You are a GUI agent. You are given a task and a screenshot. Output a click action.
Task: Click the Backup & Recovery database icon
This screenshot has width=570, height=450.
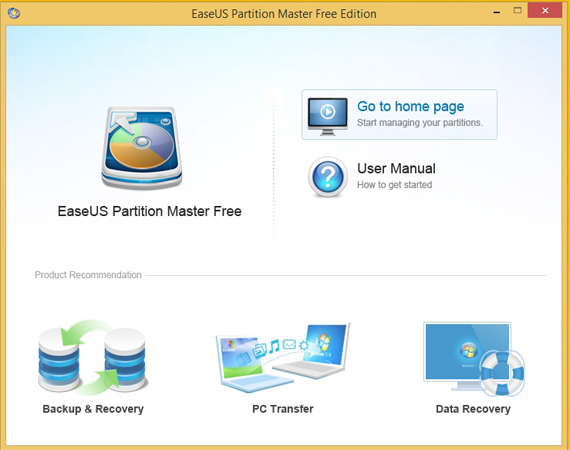click(93, 358)
